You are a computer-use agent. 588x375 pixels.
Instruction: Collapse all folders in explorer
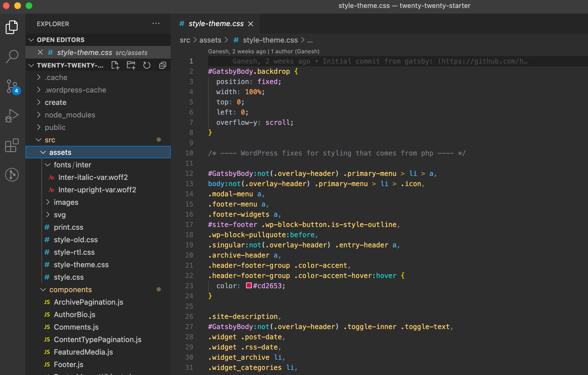(162, 65)
